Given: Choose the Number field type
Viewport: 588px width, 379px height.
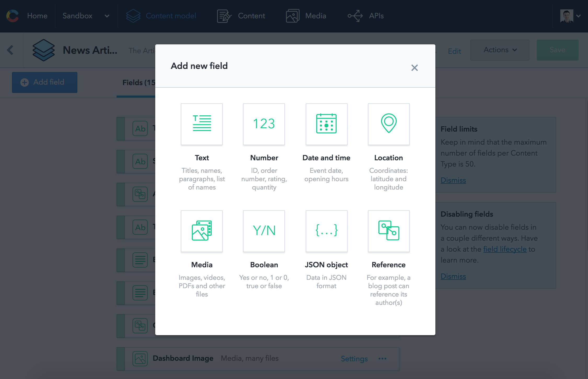Looking at the screenshot, I should coord(264,124).
